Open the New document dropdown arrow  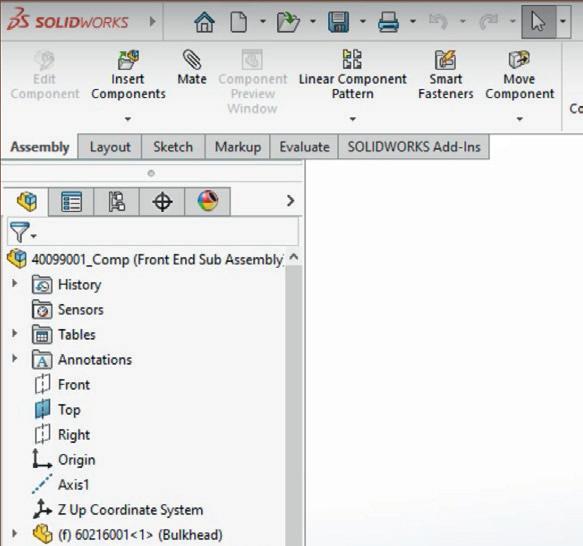click(x=263, y=21)
